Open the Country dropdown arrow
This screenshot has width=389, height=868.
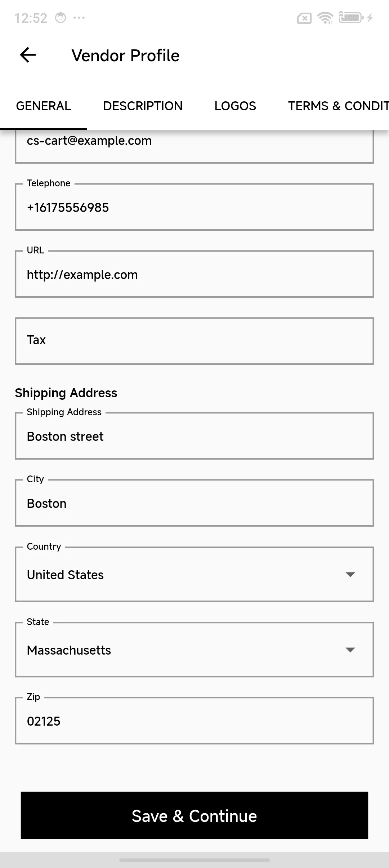350,574
